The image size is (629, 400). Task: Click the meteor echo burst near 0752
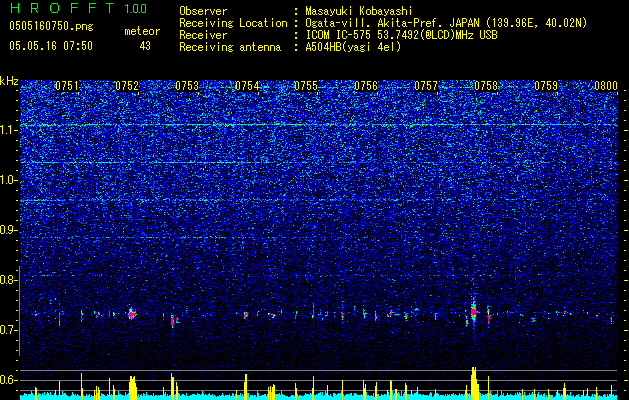132,314
